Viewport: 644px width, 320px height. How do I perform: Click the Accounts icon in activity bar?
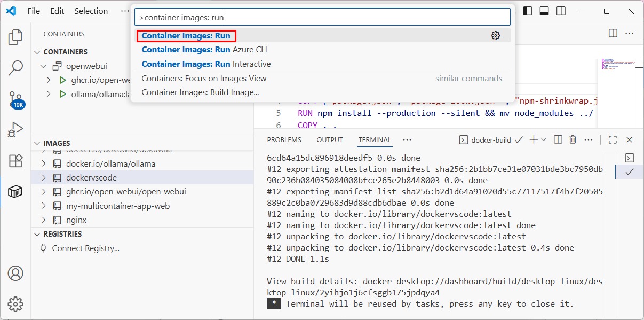(15, 273)
